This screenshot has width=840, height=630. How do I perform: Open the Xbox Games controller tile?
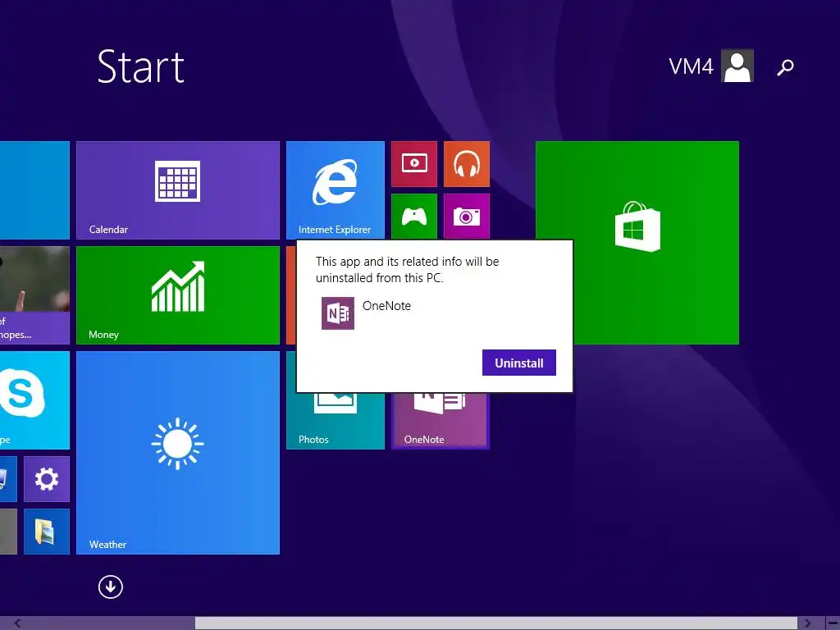pos(414,217)
